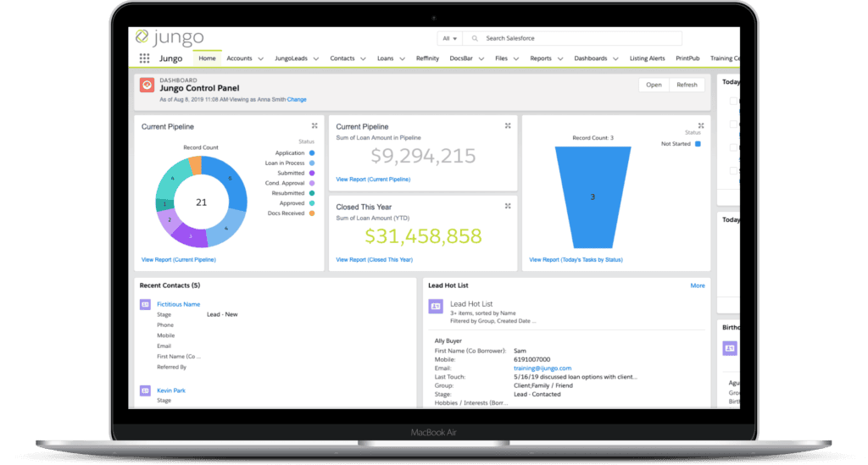Click the Refresh button
Viewport: 868px width, 465px height.
[687, 85]
